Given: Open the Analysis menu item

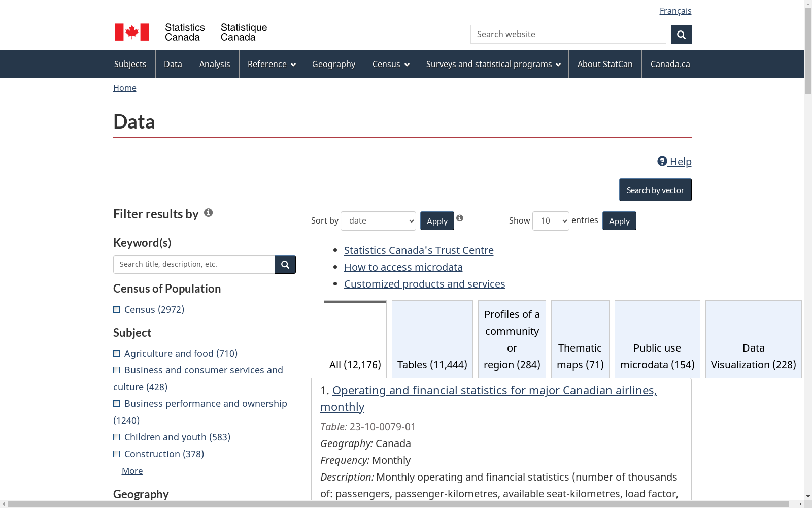Looking at the screenshot, I should [x=215, y=64].
